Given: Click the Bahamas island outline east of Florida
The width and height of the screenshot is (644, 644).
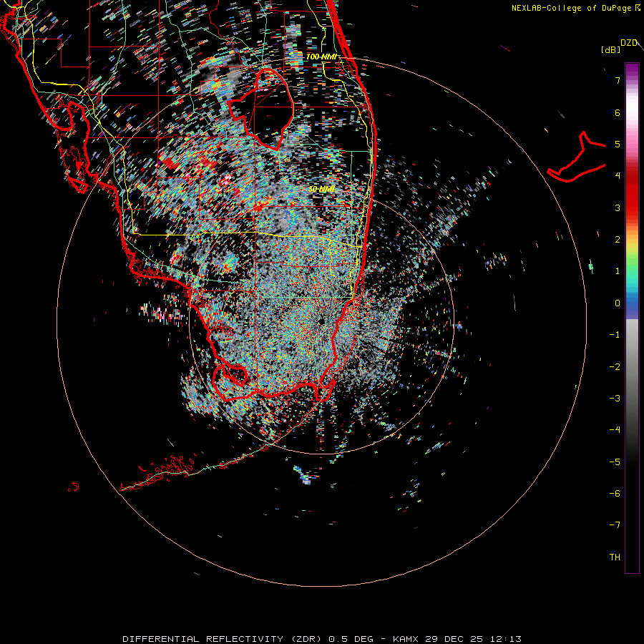Looking at the screenshot, I should 577,158.
